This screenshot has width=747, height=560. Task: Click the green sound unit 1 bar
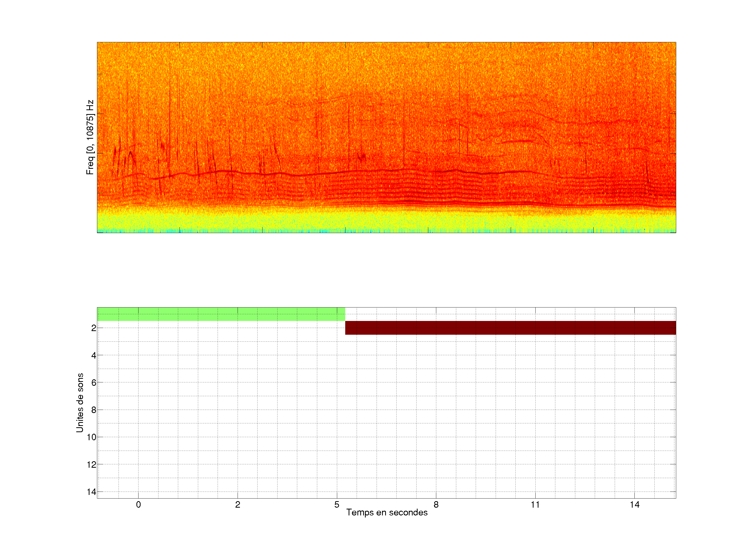(x=221, y=314)
